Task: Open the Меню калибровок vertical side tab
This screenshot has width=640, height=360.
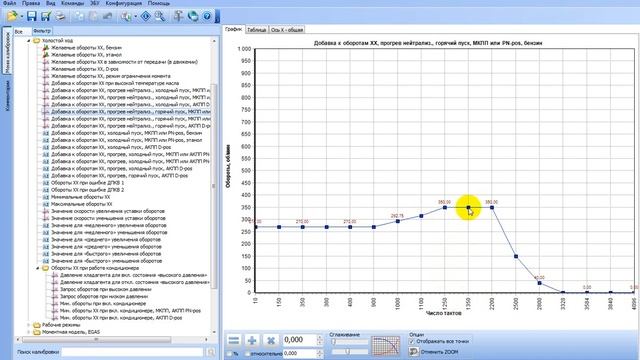Action: coord(7,51)
